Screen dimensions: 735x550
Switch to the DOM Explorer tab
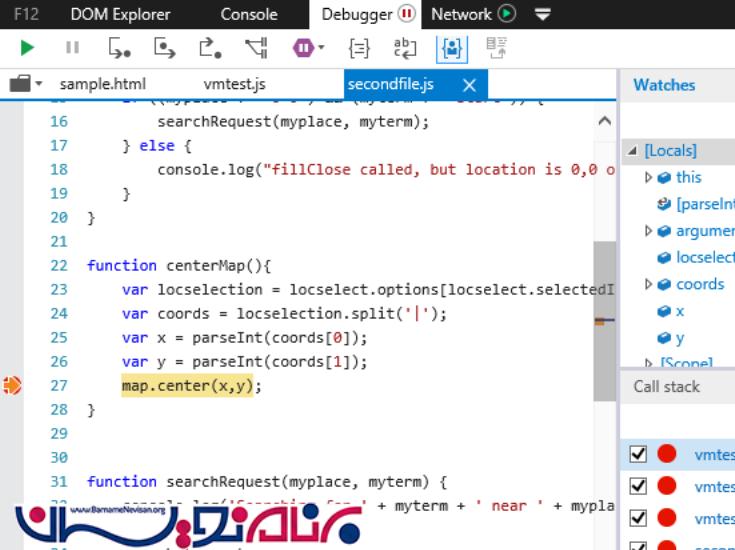coord(120,14)
